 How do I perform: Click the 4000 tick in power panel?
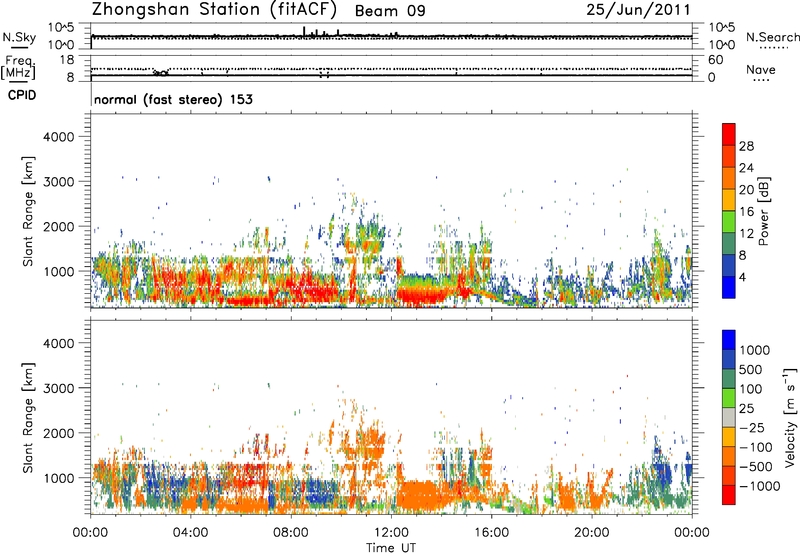58,137
